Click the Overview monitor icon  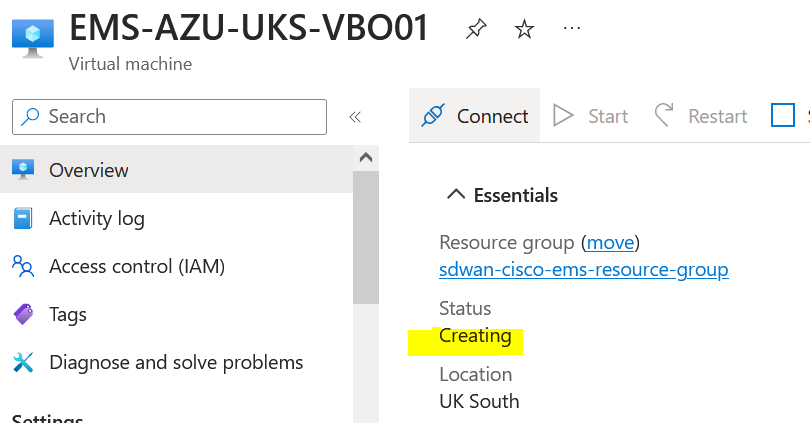click(x=23, y=169)
